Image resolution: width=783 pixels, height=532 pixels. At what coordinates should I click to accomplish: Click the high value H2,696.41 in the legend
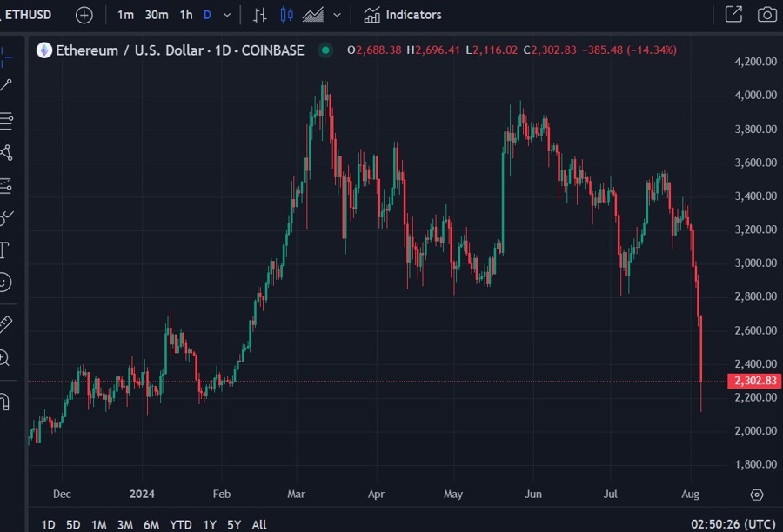pos(433,50)
